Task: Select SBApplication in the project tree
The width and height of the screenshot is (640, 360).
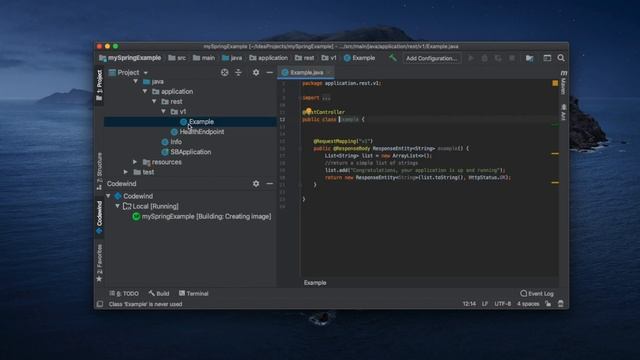Action: 187,152
